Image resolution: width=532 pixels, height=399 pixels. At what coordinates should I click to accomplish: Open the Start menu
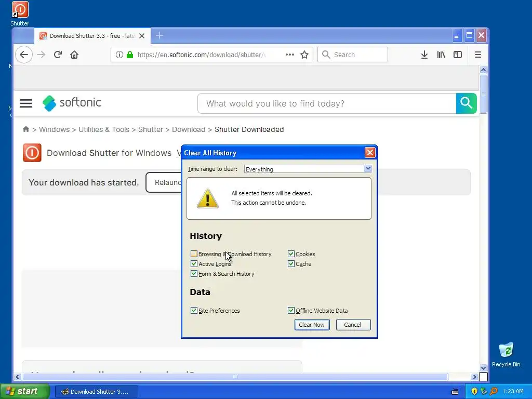pyautogui.click(x=25, y=391)
